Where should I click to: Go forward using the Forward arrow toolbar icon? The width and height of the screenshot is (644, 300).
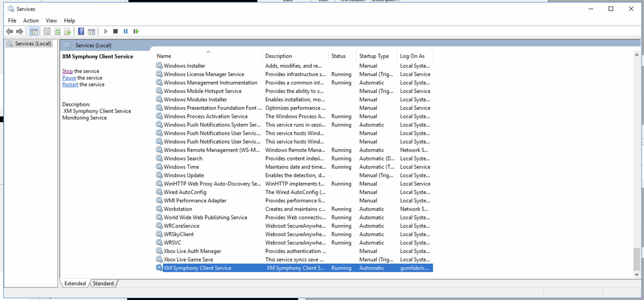click(x=19, y=31)
